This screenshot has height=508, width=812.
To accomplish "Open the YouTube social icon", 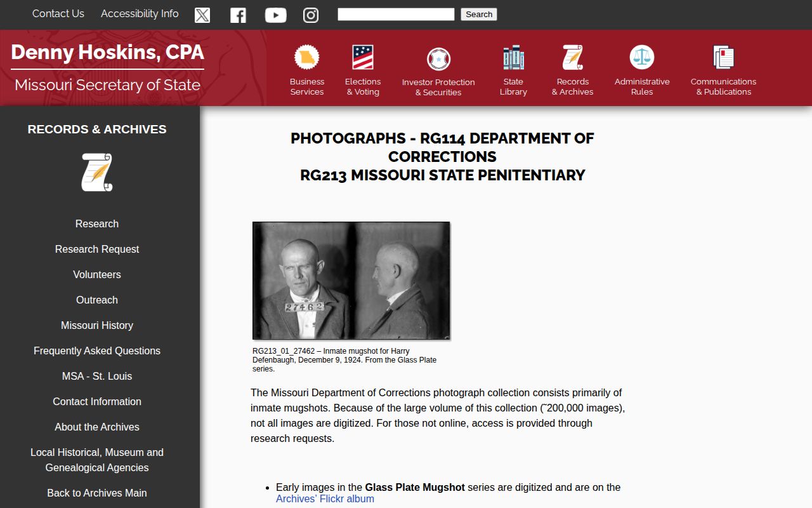I will [x=275, y=15].
